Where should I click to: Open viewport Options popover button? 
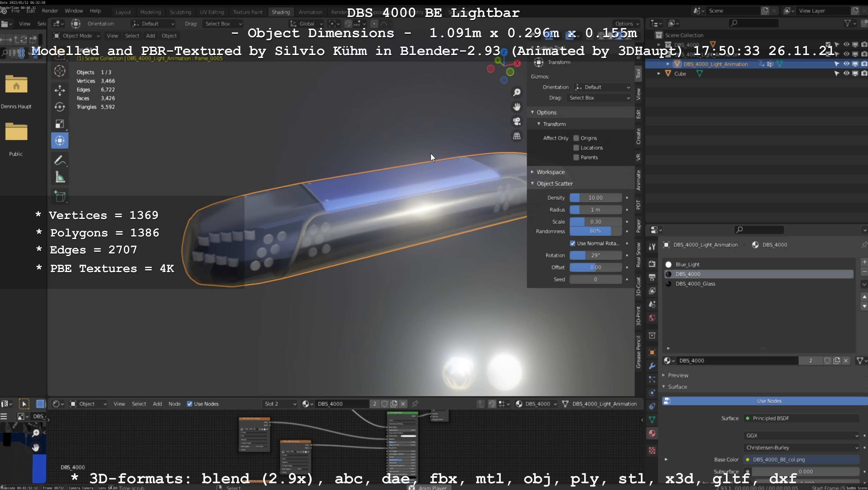[x=626, y=23]
